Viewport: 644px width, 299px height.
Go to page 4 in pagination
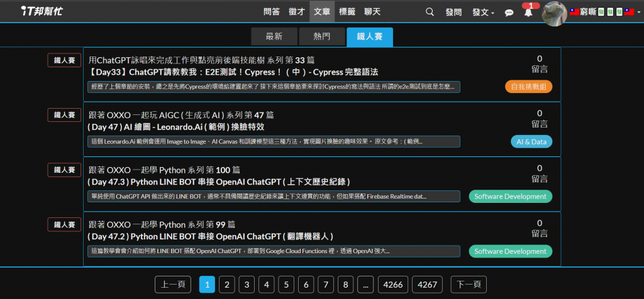pyautogui.click(x=267, y=285)
